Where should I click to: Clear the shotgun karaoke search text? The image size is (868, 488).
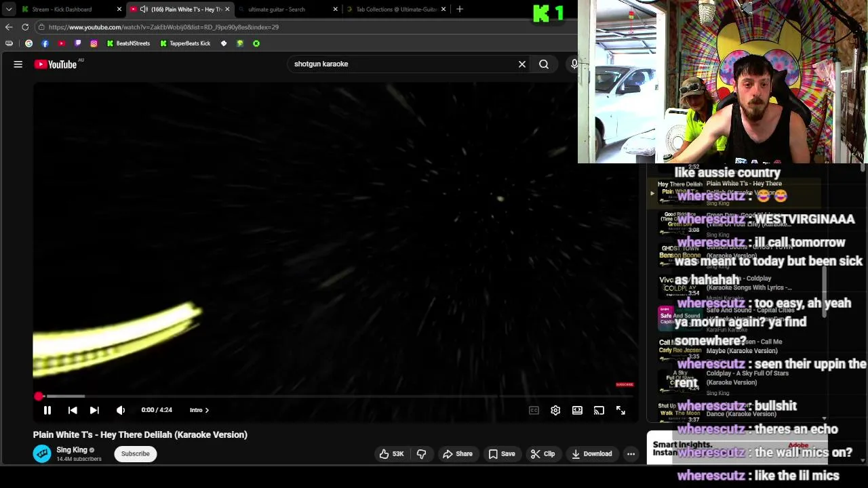click(x=522, y=64)
